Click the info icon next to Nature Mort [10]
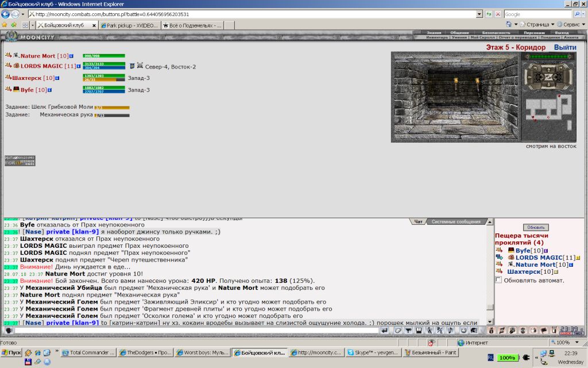Image resolution: width=588 pixels, height=368 pixels. (71, 56)
